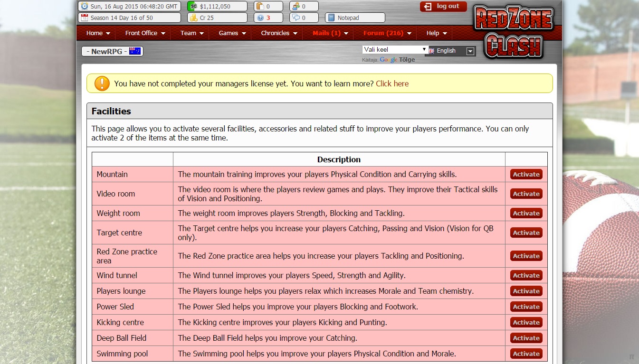The width and height of the screenshot is (639, 364).
Task: Click the Australian flag next to NewRPG
Action: click(135, 51)
